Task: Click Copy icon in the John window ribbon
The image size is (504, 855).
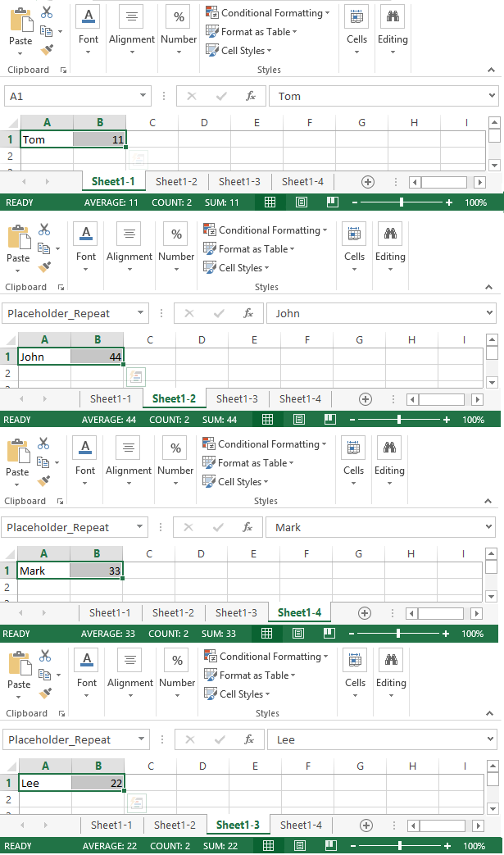Action: tap(44, 248)
